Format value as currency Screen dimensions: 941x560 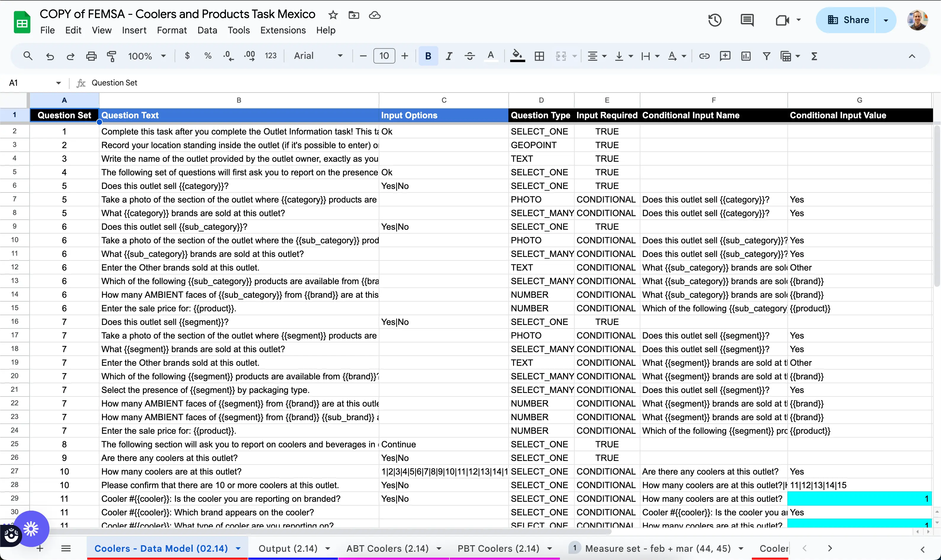point(187,56)
